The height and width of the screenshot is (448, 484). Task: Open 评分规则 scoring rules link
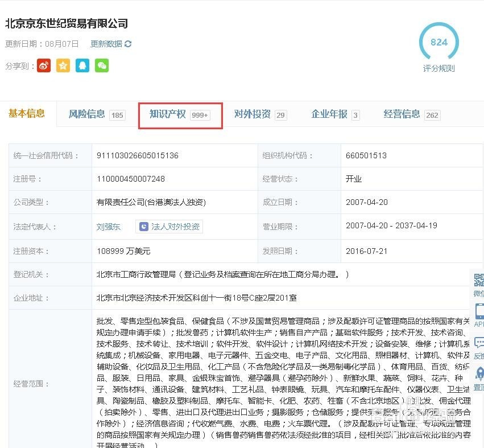(439, 68)
